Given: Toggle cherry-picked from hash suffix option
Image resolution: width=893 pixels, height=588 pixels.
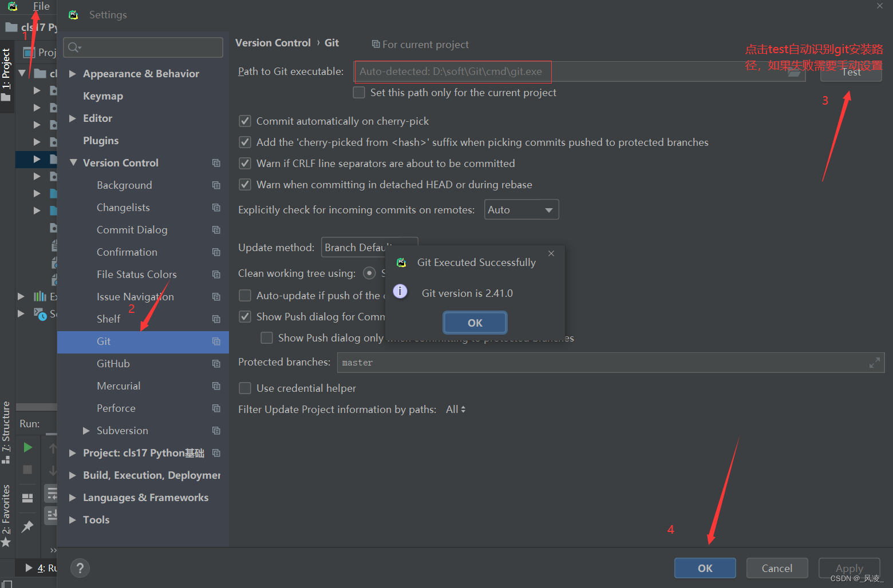Looking at the screenshot, I should 245,142.
